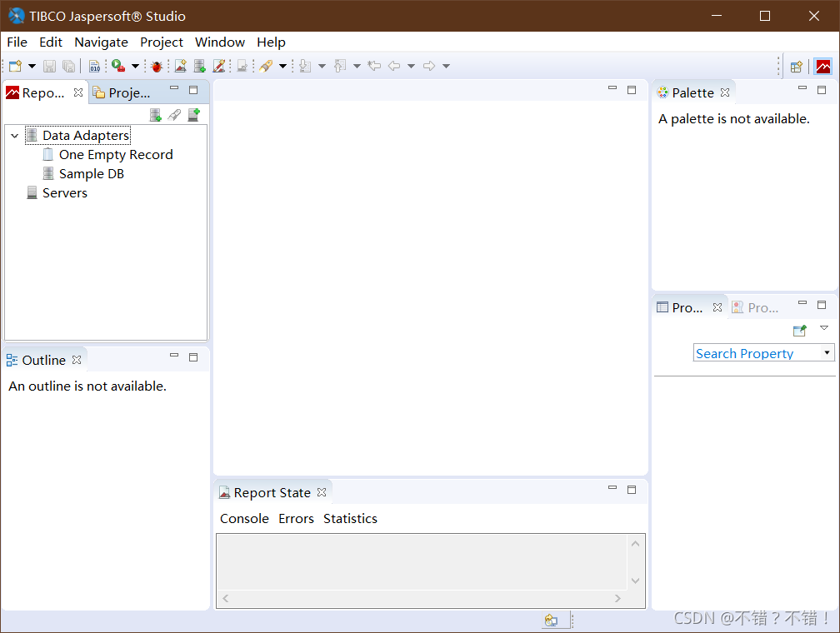
Task: Open the Properties View Menu triangle
Action: 824,328
